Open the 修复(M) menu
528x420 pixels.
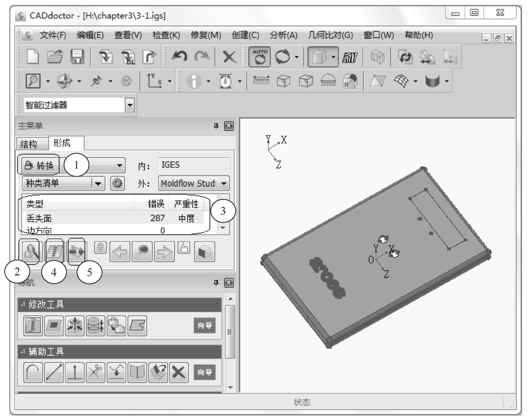pyautogui.click(x=206, y=35)
